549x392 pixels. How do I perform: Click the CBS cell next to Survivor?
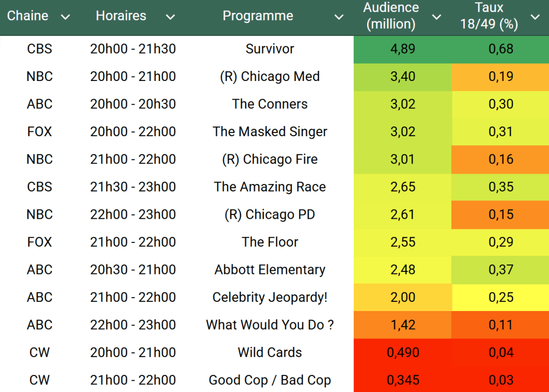point(40,49)
